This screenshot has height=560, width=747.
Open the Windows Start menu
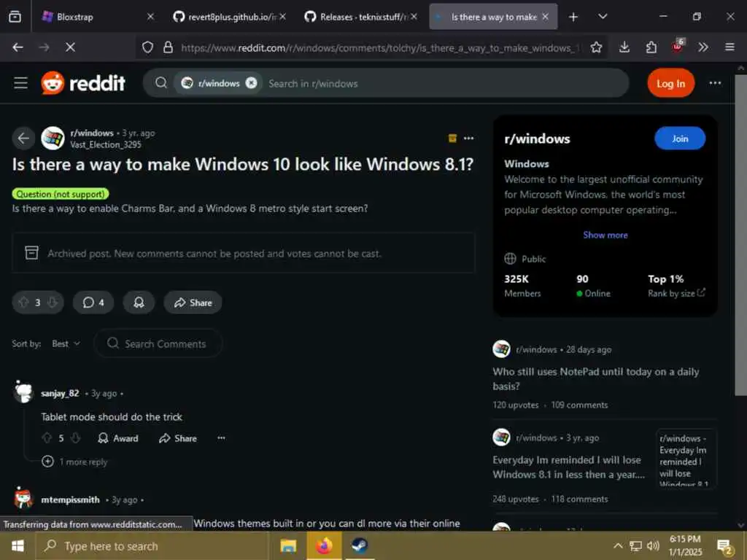click(18, 545)
